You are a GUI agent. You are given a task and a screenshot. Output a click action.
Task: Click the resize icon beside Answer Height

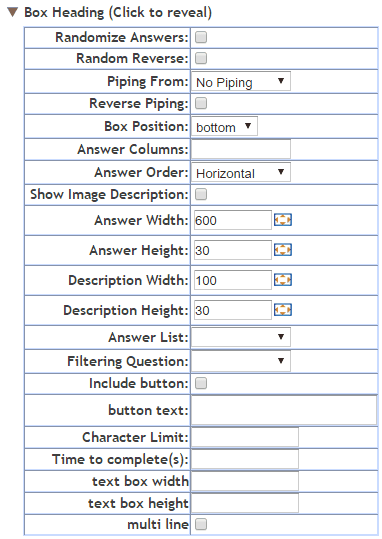[x=283, y=250]
